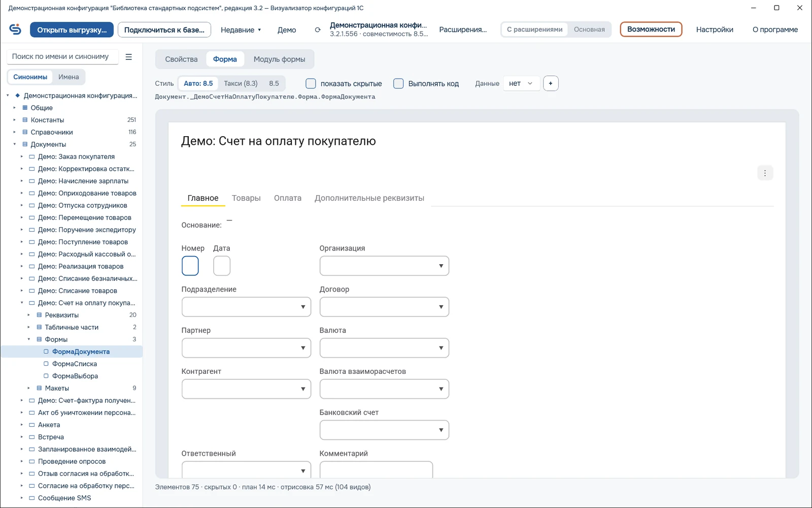Expand the Общие tree node

[15, 108]
